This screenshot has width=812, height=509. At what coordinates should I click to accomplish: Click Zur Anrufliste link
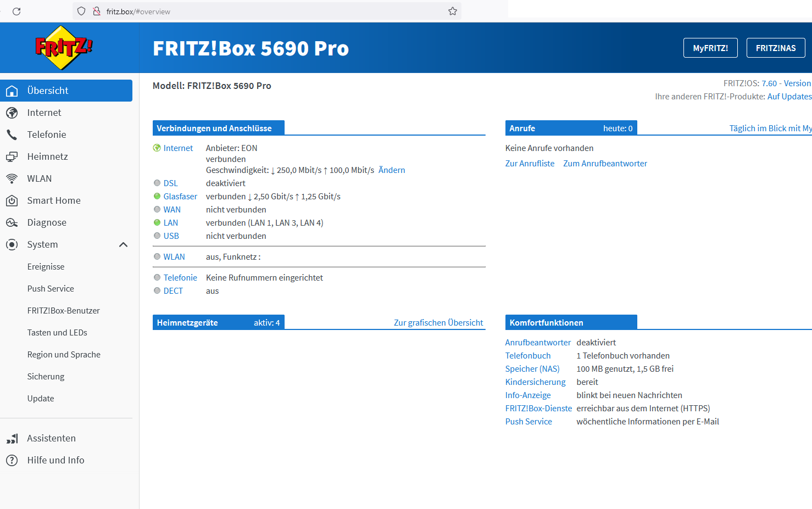[530, 164]
